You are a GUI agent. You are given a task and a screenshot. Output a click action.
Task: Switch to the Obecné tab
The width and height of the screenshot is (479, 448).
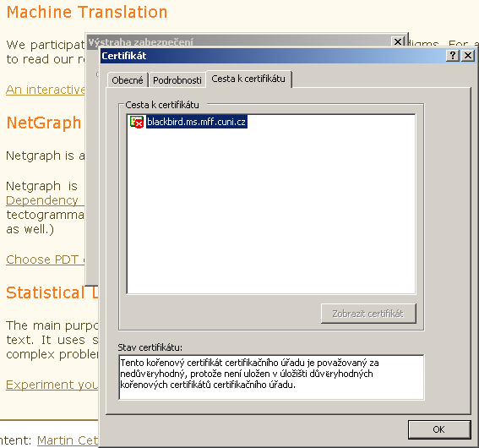(x=128, y=80)
